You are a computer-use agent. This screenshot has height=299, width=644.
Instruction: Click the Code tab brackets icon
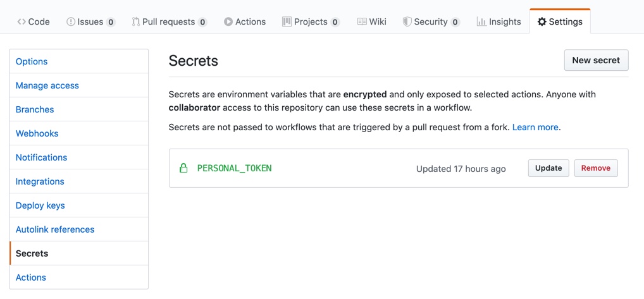22,21
